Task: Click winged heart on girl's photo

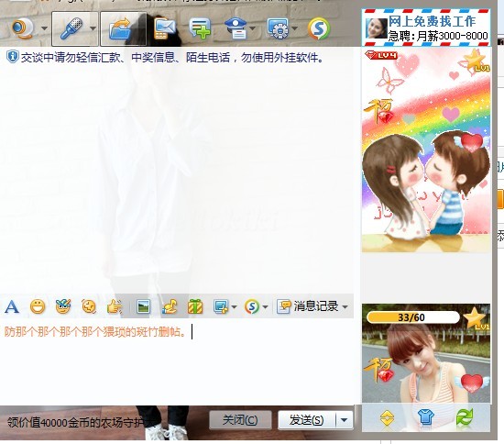Action: pyautogui.click(x=471, y=383)
